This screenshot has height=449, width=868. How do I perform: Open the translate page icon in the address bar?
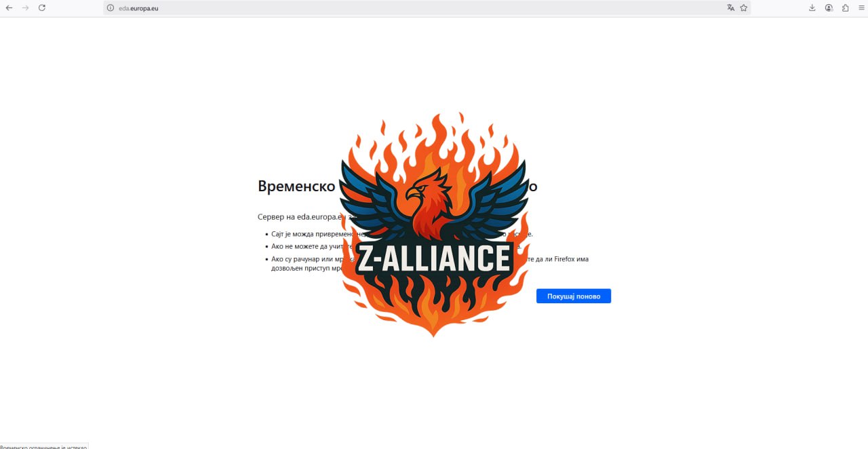730,8
